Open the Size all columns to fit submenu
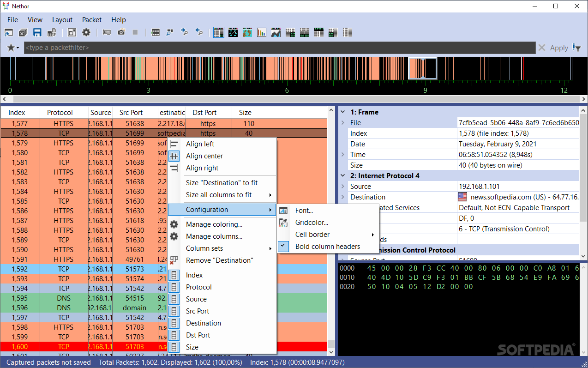Screen dimensions: 588x368 click(x=222, y=195)
